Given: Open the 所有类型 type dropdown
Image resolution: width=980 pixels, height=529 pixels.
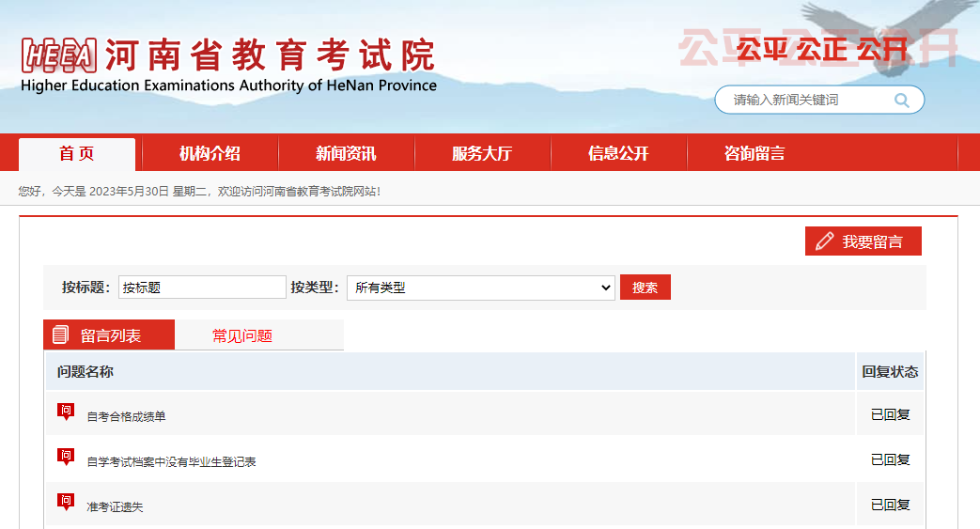Looking at the screenshot, I should 480,288.
